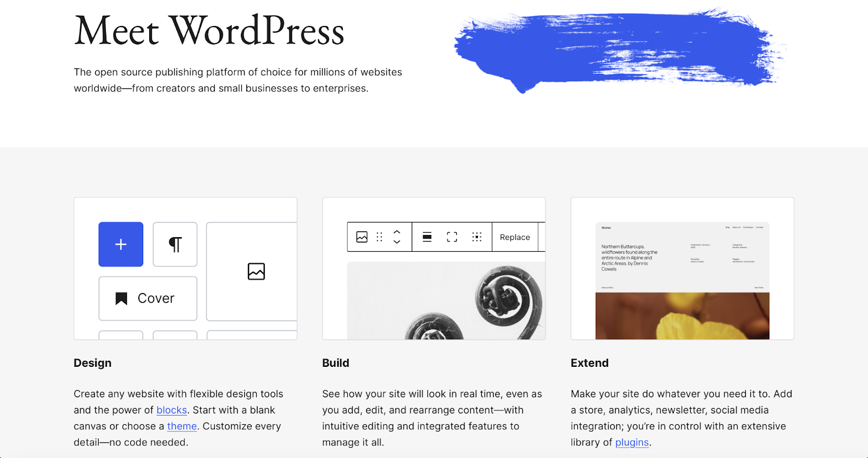This screenshot has width=868, height=458.
Task: Click the content position grid icon
Action: (477, 237)
